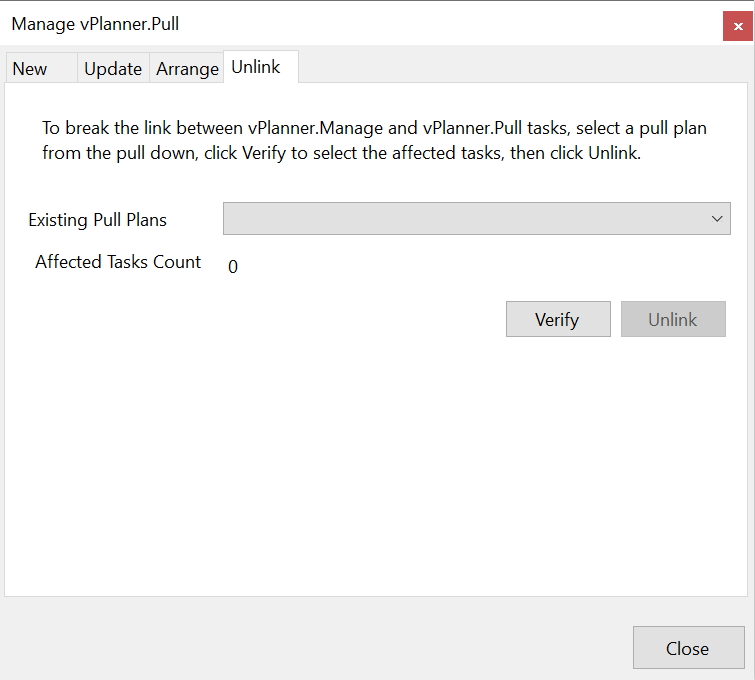Click the Manage vPlanner.Pull window title
This screenshot has height=680, width=755.
95,24
